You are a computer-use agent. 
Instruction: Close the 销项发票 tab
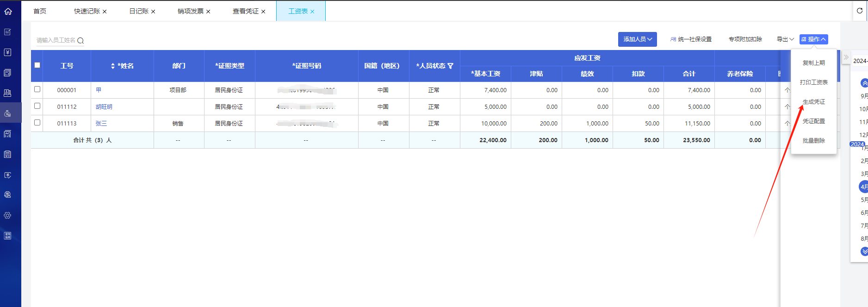point(208,12)
